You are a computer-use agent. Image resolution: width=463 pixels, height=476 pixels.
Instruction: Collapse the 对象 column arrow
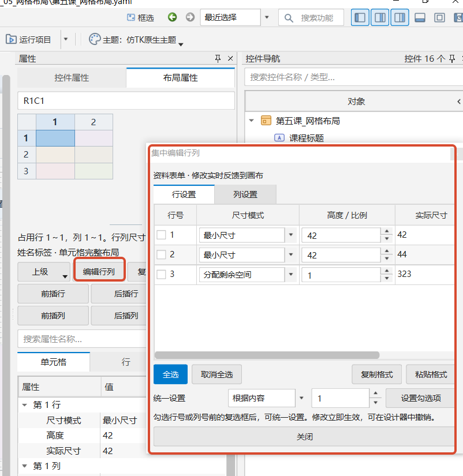(459, 102)
